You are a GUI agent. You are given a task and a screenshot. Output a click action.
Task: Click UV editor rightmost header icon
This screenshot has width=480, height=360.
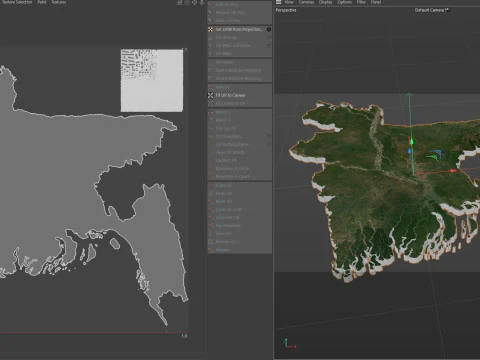(202, 2)
